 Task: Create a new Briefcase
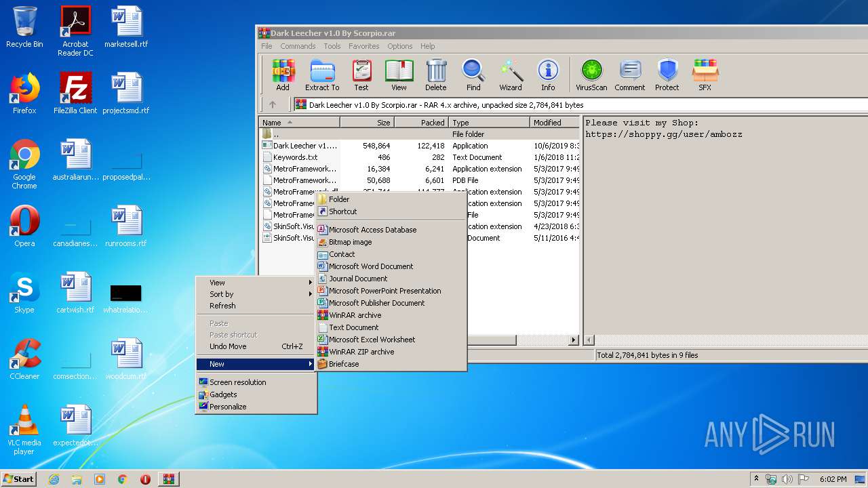click(391, 364)
